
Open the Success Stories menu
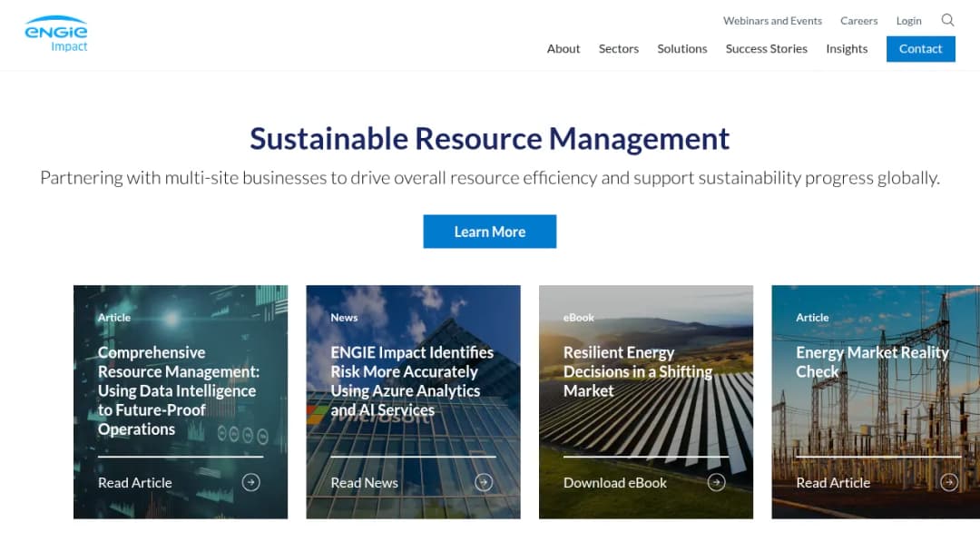pos(766,49)
